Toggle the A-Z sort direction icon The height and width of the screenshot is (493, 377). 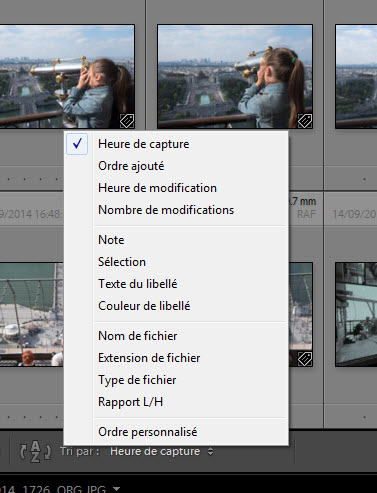click(x=35, y=452)
